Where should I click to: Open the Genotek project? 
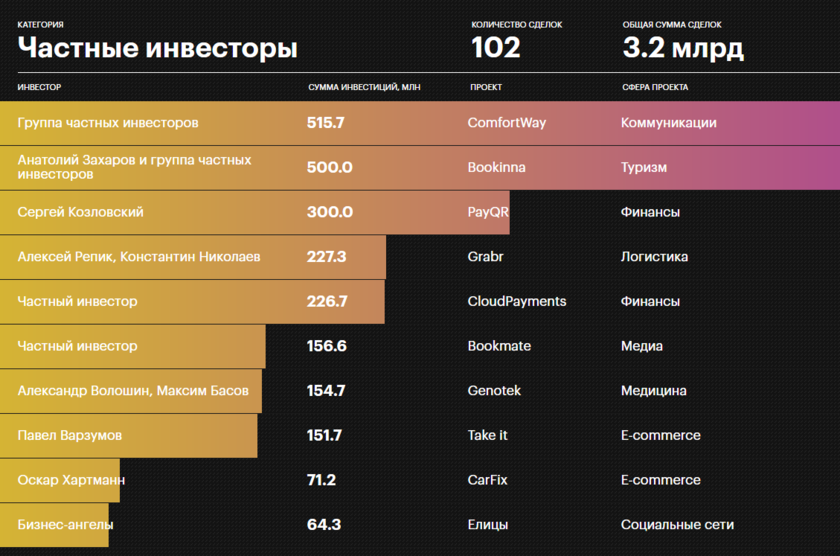click(x=494, y=391)
